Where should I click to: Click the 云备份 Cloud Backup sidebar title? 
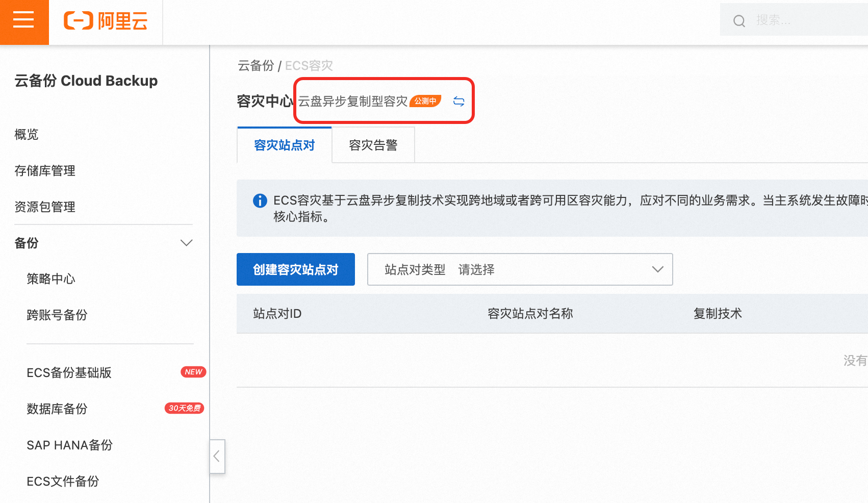coord(86,81)
